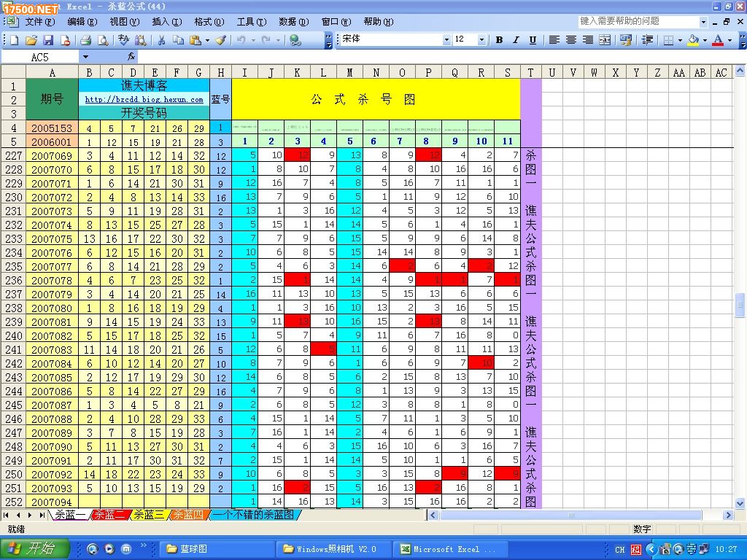Redo the last action
This screenshot has width=747, height=560.
[x=266, y=41]
